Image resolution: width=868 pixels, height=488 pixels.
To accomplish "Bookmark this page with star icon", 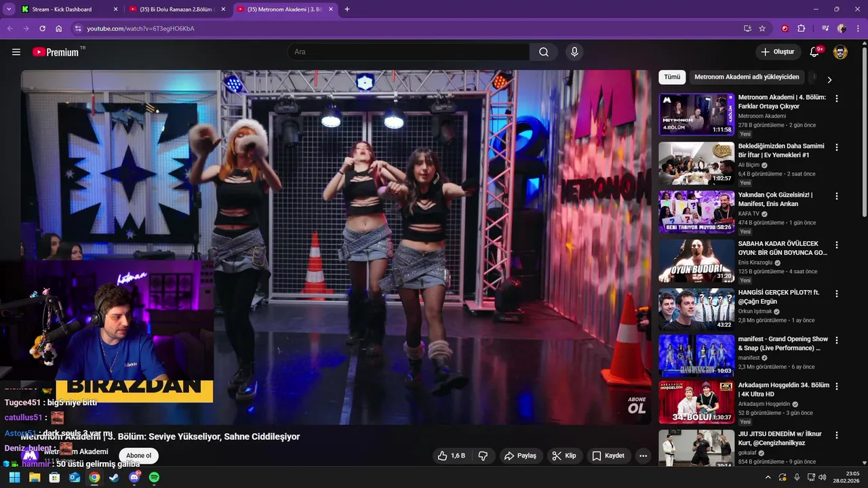I will coord(762,28).
